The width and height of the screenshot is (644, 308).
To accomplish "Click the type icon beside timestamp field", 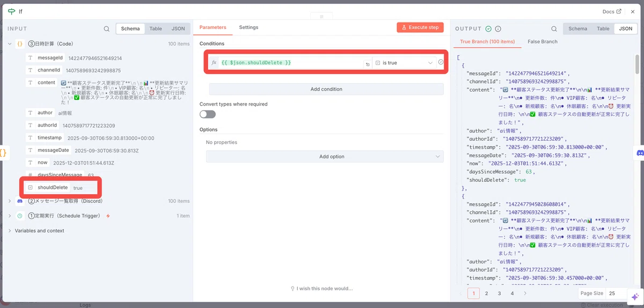I will tap(30, 137).
